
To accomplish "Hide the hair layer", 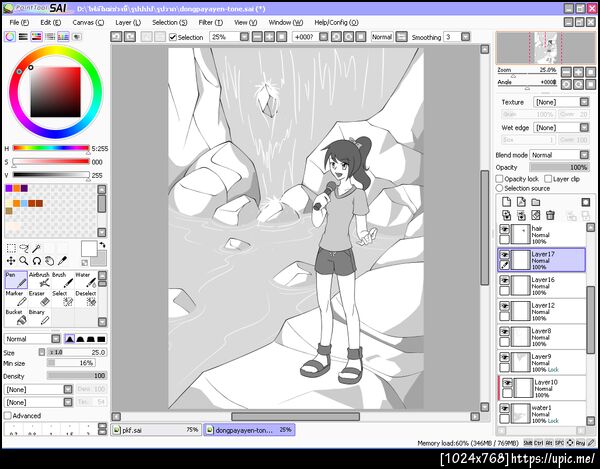I will [x=505, y=229].
